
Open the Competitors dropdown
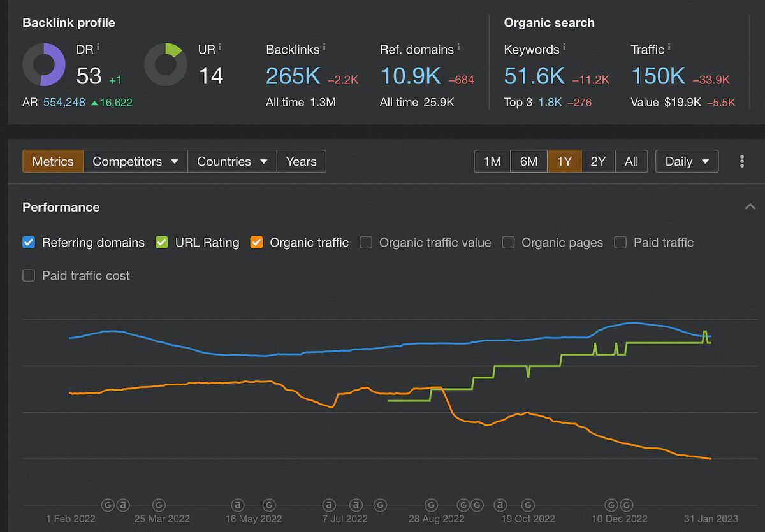[x=135, y=161]
